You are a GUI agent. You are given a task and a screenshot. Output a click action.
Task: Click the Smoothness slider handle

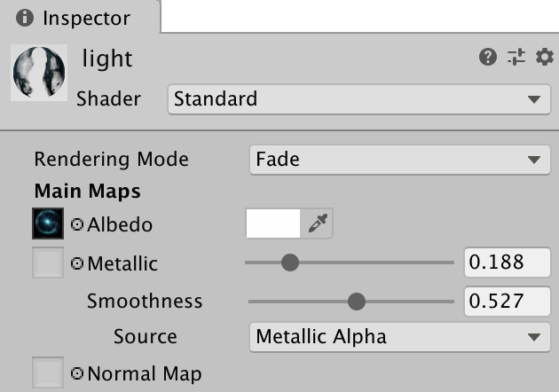coord(357,302)
